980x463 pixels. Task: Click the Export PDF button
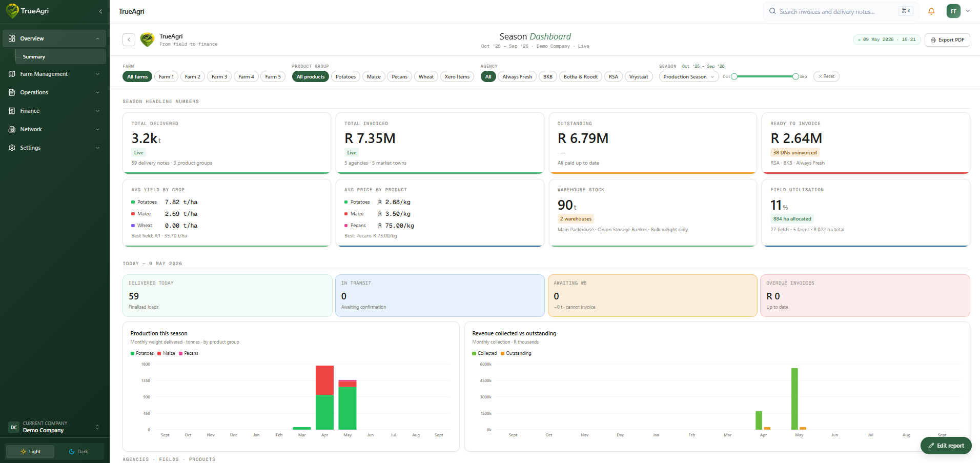(947, 40)
